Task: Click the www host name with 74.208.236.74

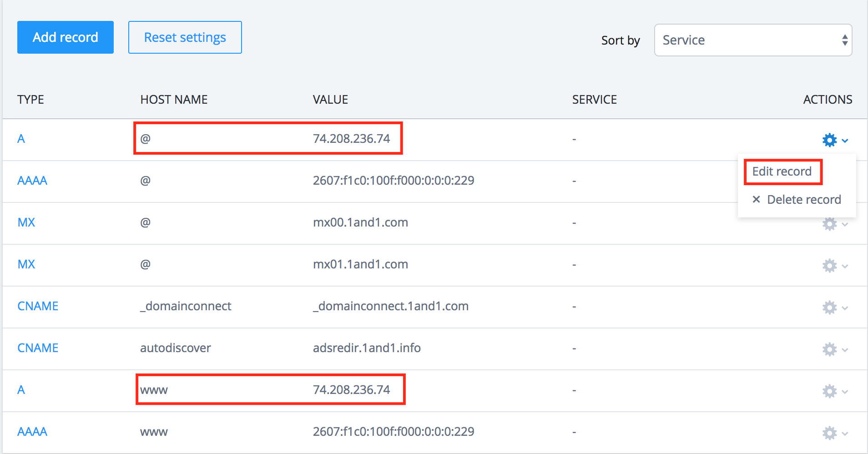Action: [x=154, y=390]
